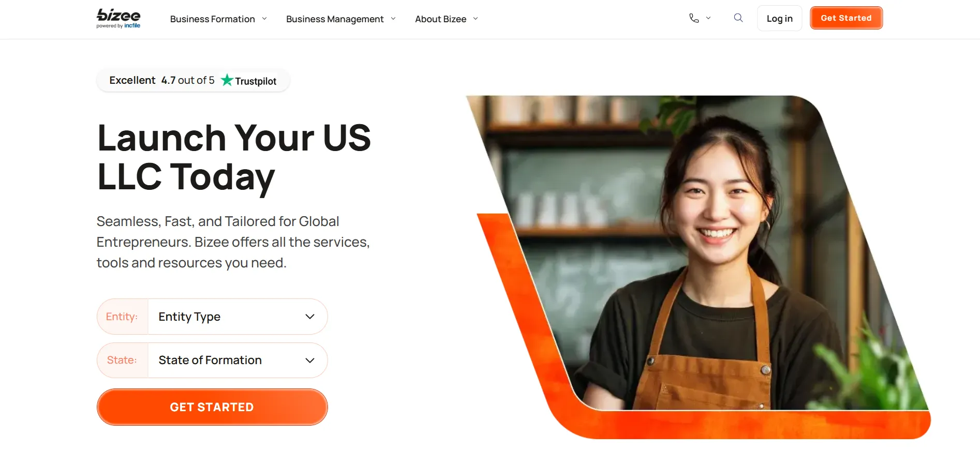Image resolution: width=980 pixels, height=465 pixels.
Task: Click the hero photo of smiling woman
Action: tap(699, 253)
